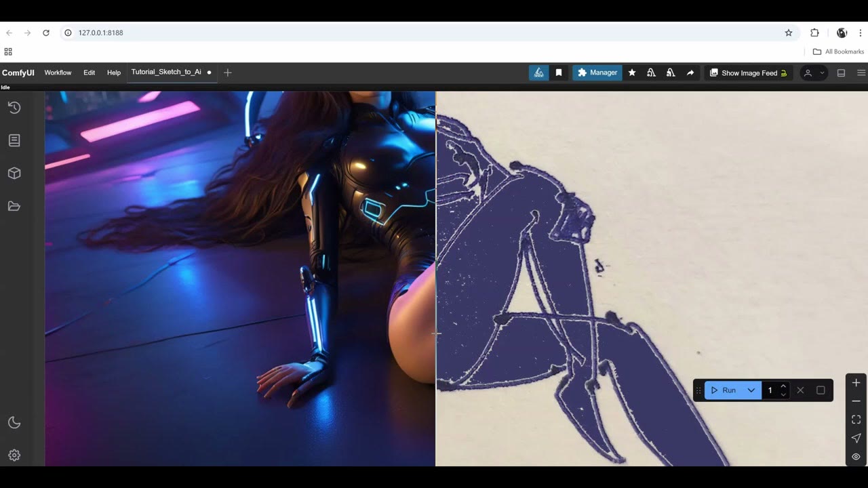Open ComfyUI settings gear
The width and height of the screenshot is (868, 488).
(x=14, y=455)
